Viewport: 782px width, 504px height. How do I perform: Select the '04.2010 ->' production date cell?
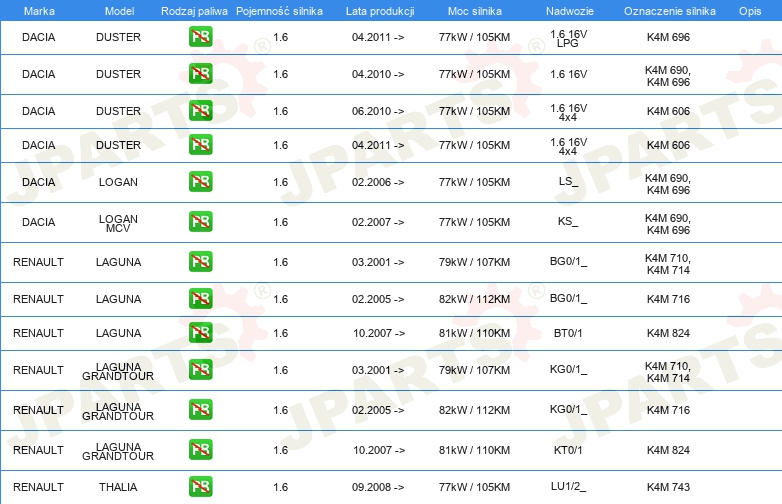point(378,74)
